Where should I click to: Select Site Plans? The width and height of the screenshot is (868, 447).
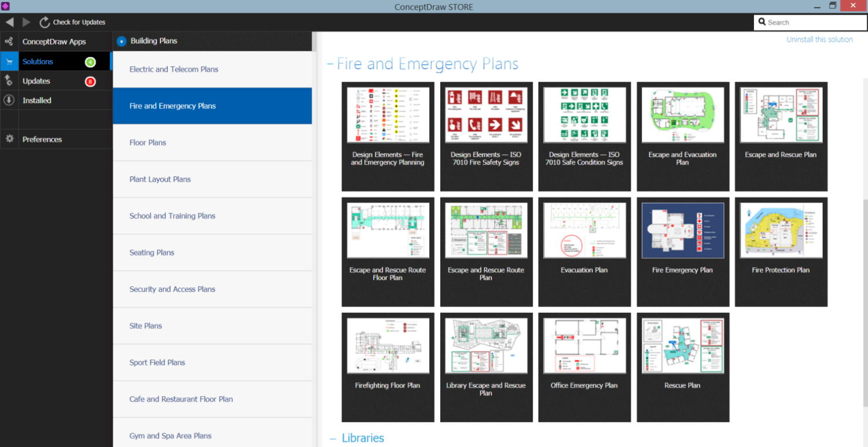point(212,326)
